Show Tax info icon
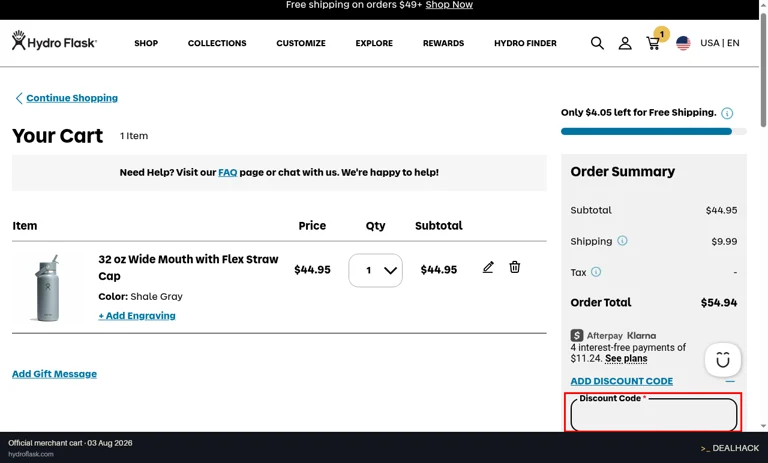 point(596,271)
